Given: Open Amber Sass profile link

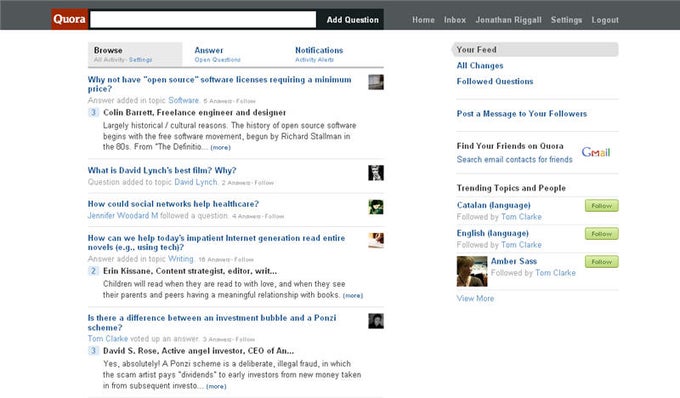Looking at the screenshot, I should (x=514, y=261).
